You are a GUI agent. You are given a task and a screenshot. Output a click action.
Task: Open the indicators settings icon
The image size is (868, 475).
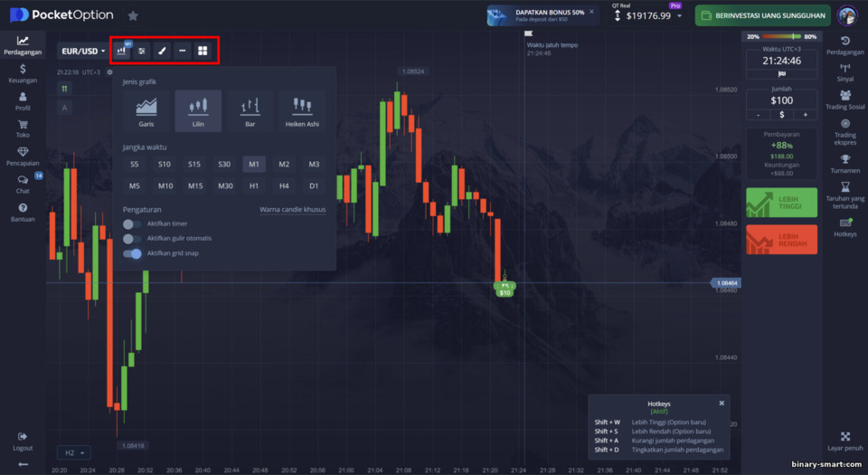(x=142, y=51)
